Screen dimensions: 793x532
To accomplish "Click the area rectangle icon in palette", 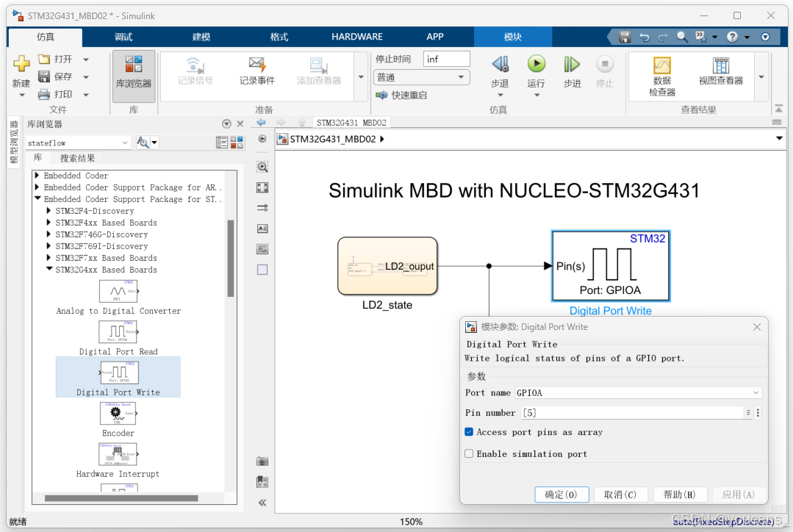I will (x=262, y=270).
